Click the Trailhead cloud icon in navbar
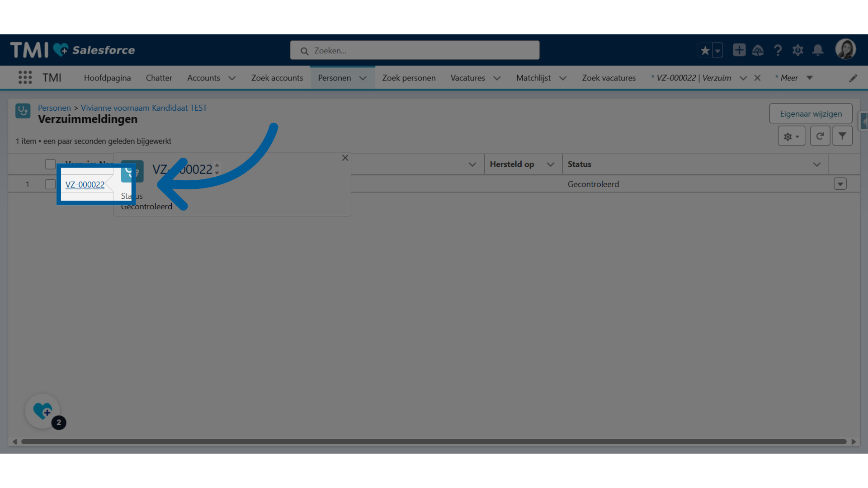Image resolution: width=868 pixels, height=488 pixels. (758, 50)
